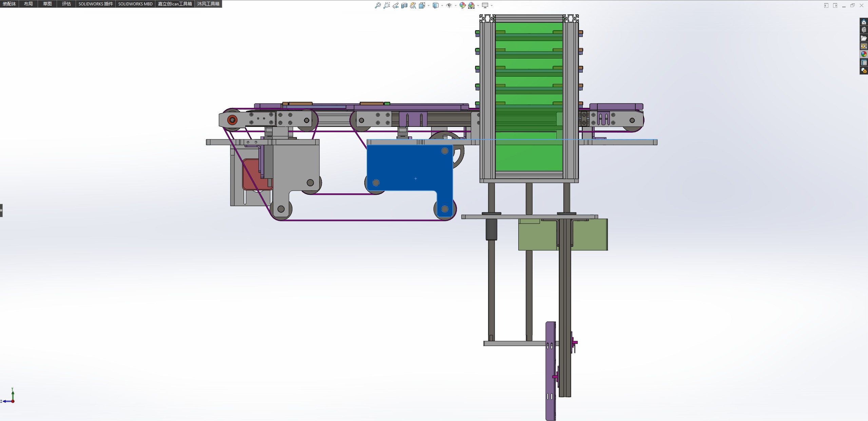868x421 pixels.
Task: Open the Custom Properties task pane icon
Action: [864, 62]
